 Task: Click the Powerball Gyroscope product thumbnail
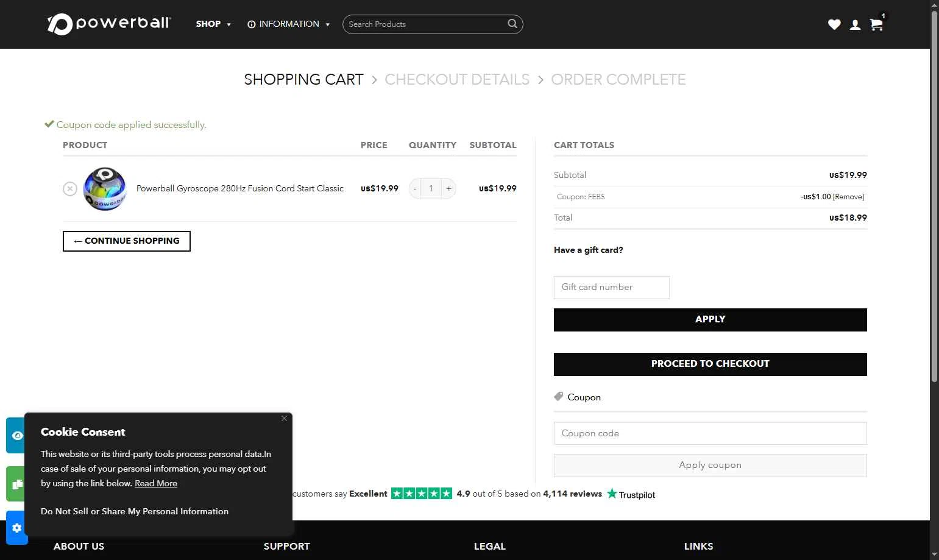105,189
